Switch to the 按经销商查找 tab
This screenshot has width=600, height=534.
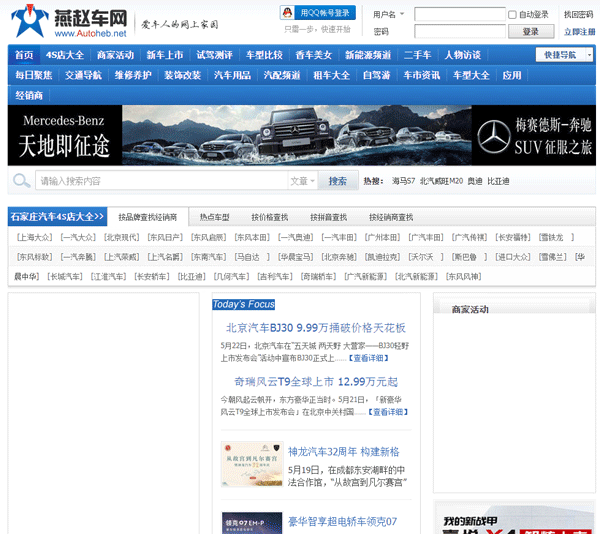point(391,217)
